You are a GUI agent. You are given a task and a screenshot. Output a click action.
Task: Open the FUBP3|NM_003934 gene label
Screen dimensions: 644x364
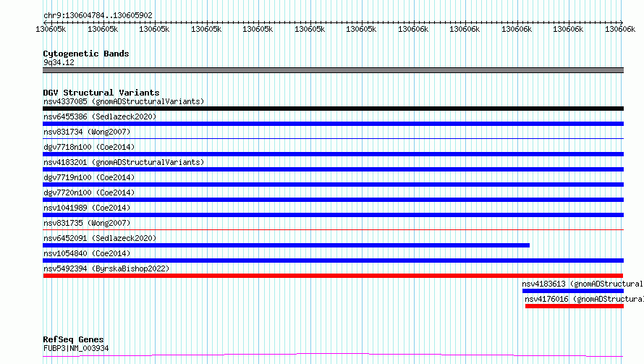coord(76,348)
